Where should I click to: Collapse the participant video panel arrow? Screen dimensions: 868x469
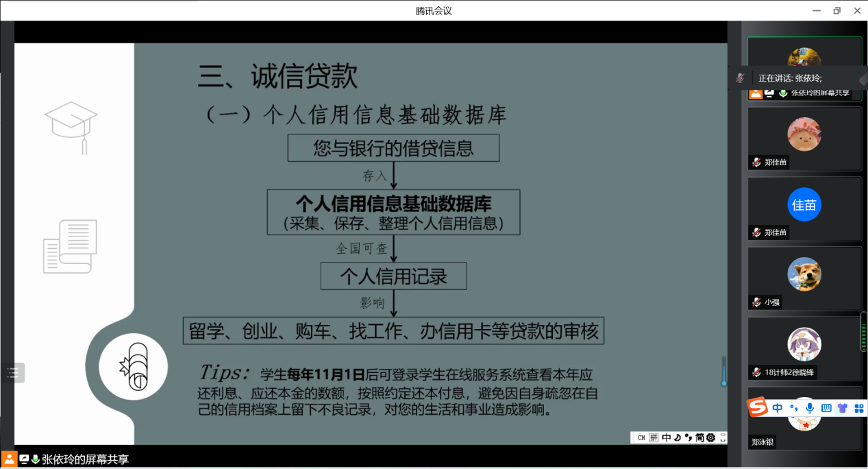tap(863, 79)
